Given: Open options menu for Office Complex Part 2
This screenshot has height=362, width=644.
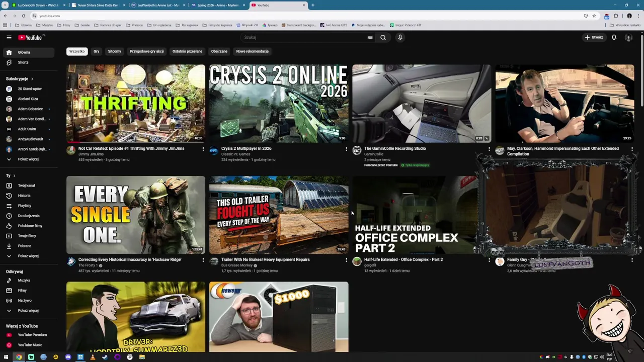Looking at the screenshot, I should [x=489, y=260].
